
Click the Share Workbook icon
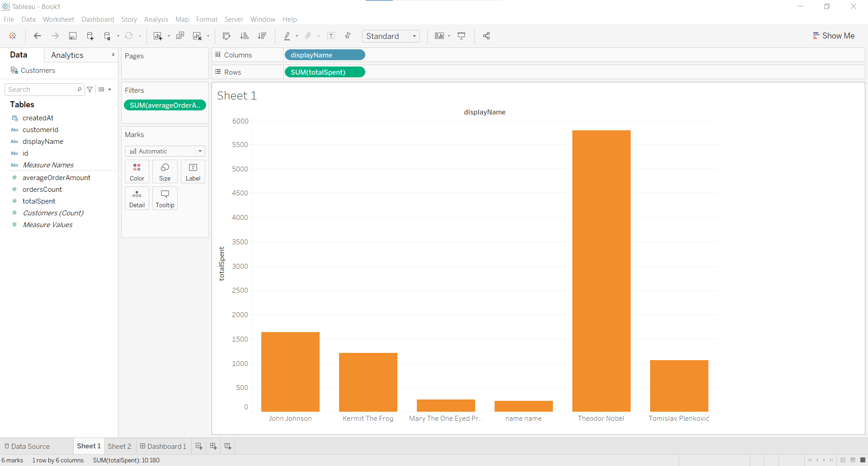[x=486, y=36]
